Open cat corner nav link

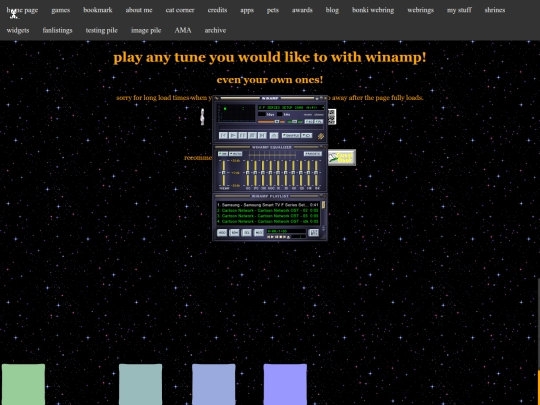click(180, 10)
